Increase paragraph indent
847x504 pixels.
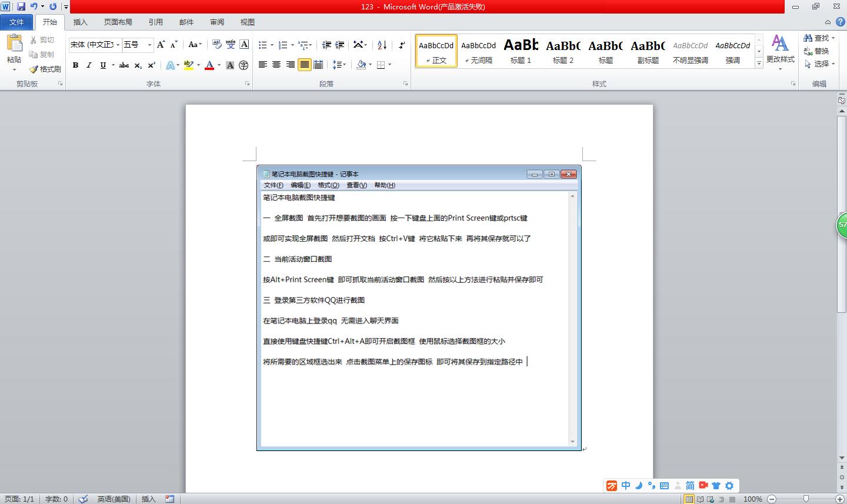[341, 45]
